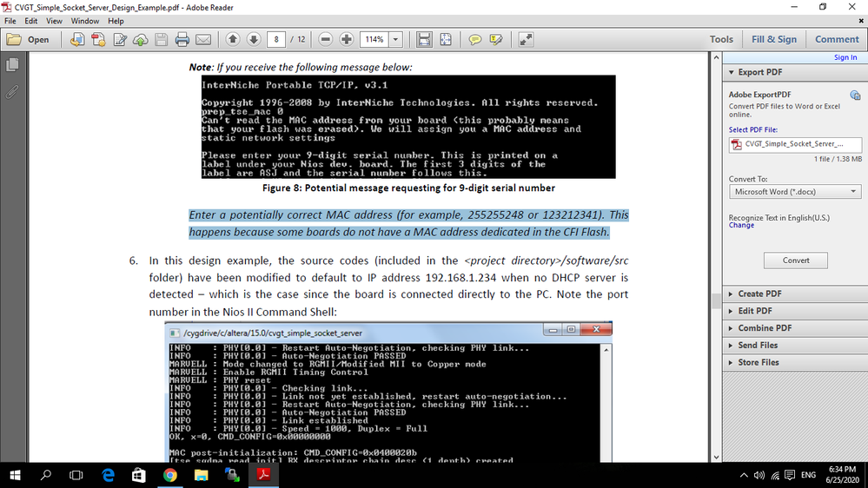Open the Comment pane

click(837, 39)
